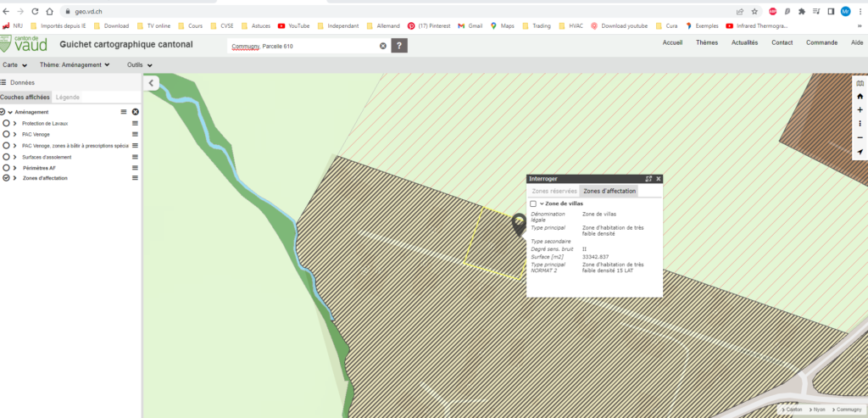Switch to the Zones réservées tab
The width and height of the screenshot is (868, 418).
tap(554, 191)
